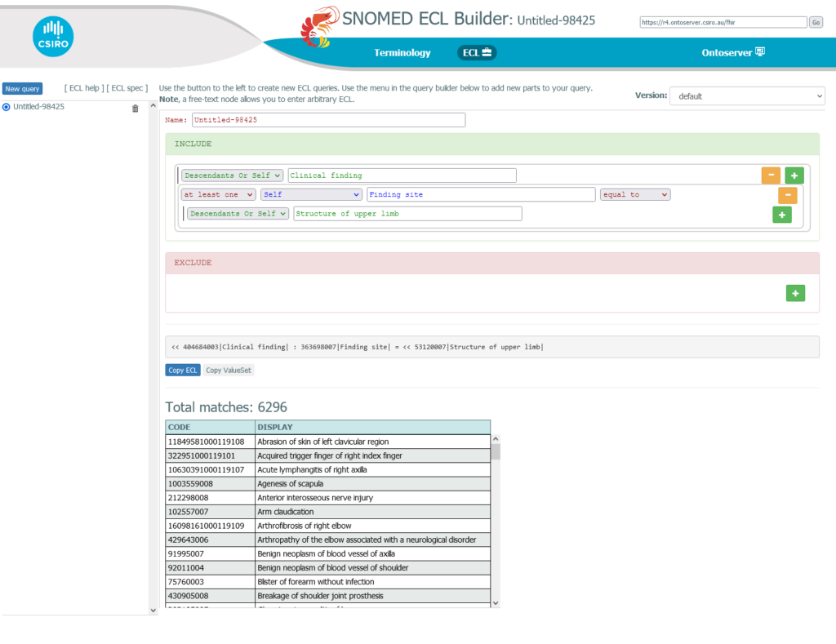Click the CODE column header
The width and height of the screenshot is (836, 644).
click(x=210, y=427)
